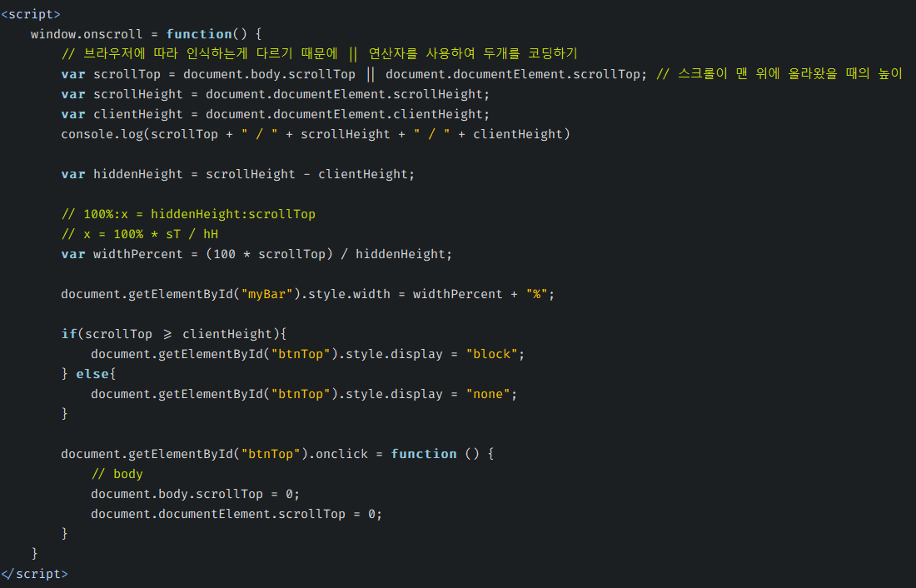Click the "myBar" style.width assignment line
The image size is (916, 588).
pyautogui.click(x=308, y=294)
